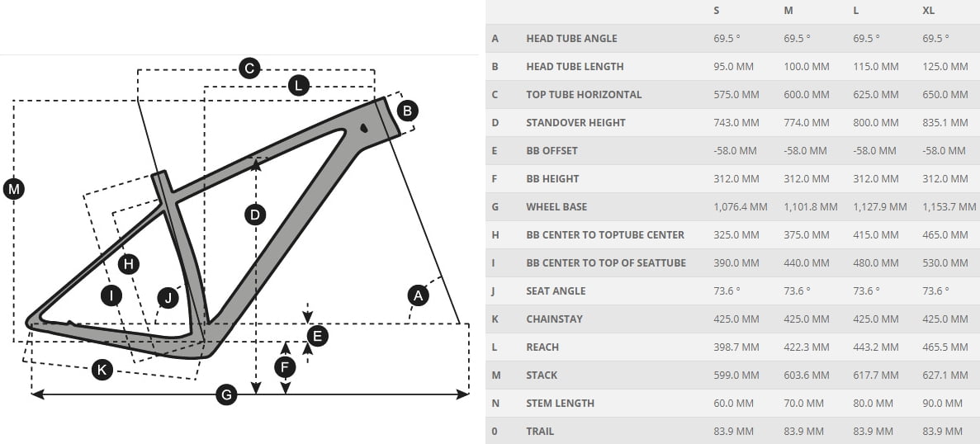Select the S size column header

tap(717, 11)
